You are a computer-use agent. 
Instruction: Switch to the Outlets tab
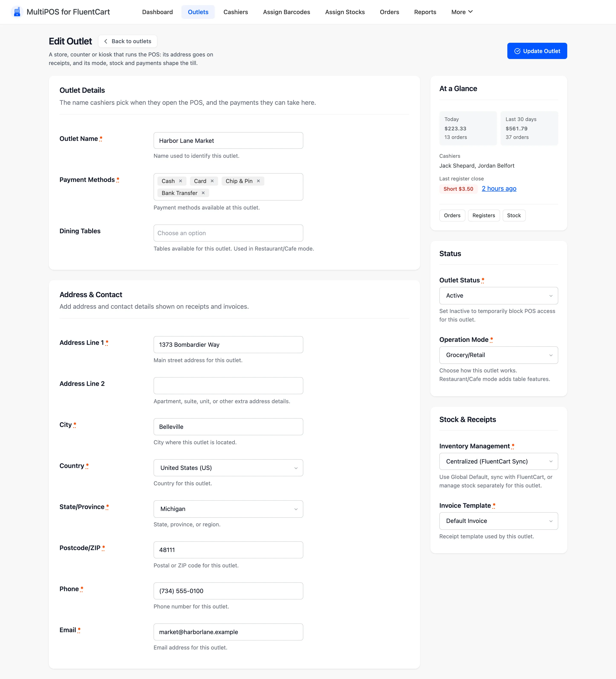[198, 12]
